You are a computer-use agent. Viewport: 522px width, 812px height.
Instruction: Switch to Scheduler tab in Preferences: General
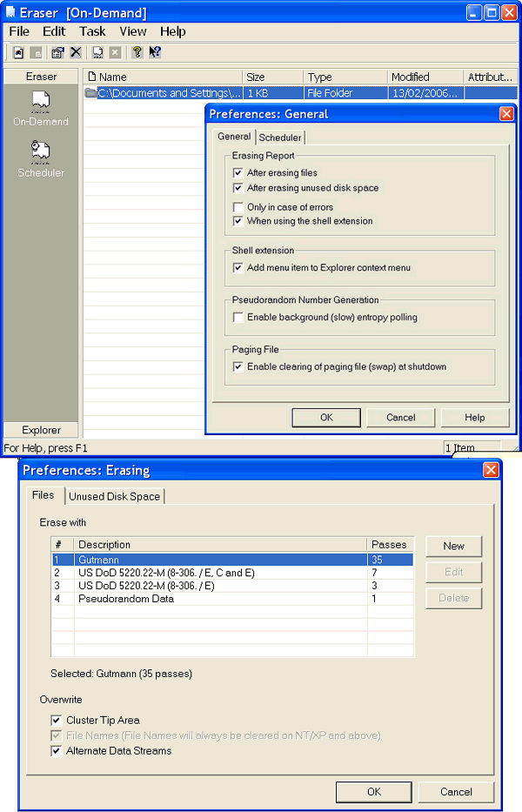280,138
